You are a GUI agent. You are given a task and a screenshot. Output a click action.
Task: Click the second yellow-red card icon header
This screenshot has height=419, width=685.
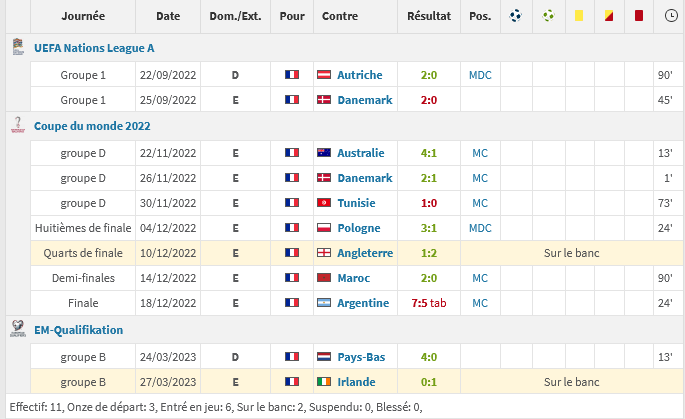click(x=609, y=16)
